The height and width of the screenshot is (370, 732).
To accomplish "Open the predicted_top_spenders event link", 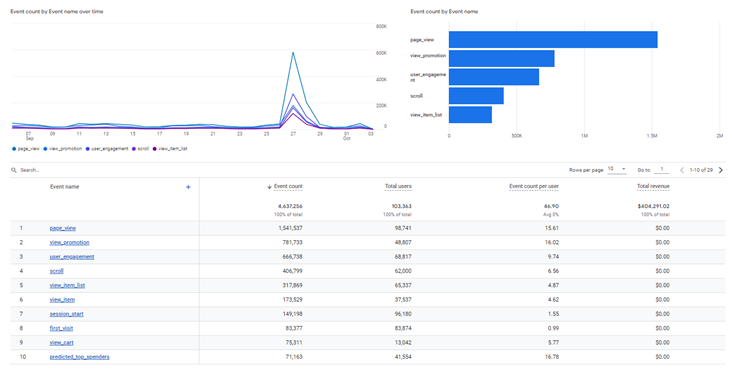I will [80, 357].
